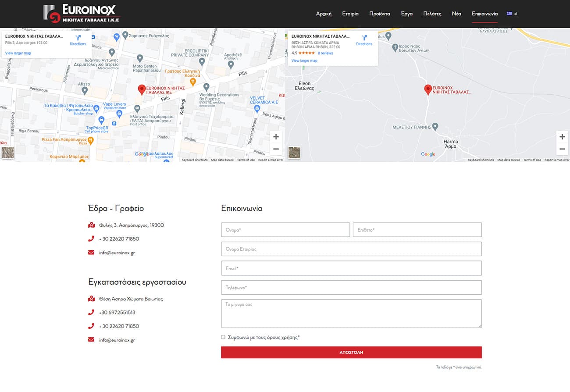The height and width of the screenshot is (392, 570).
Task: Click the Euroinox logo in the header
Action: pos(82,14)
